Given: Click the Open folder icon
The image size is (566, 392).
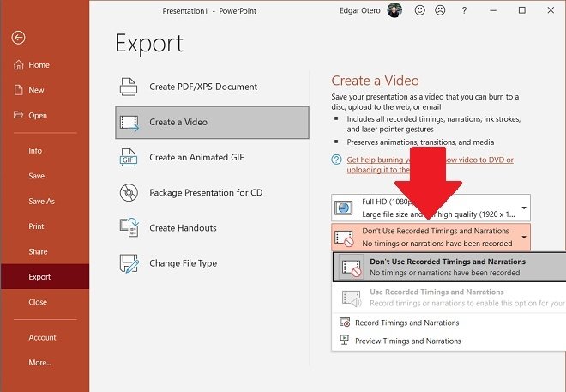Looking at the screenshot, I should [x=18, y=115].
